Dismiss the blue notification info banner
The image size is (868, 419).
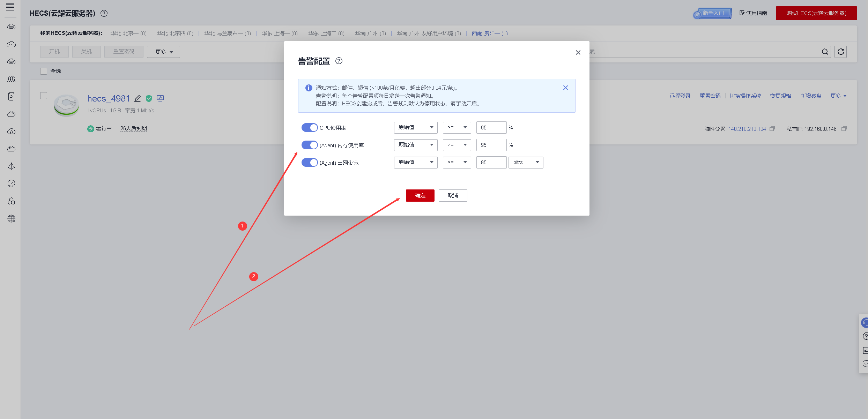(565, 88)
